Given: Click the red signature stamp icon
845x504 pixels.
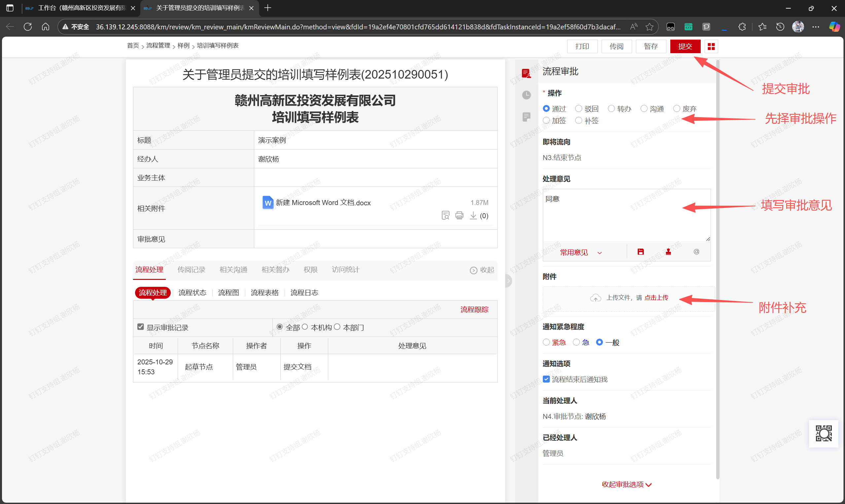Looking at the screenshot, I should [668, 252].
